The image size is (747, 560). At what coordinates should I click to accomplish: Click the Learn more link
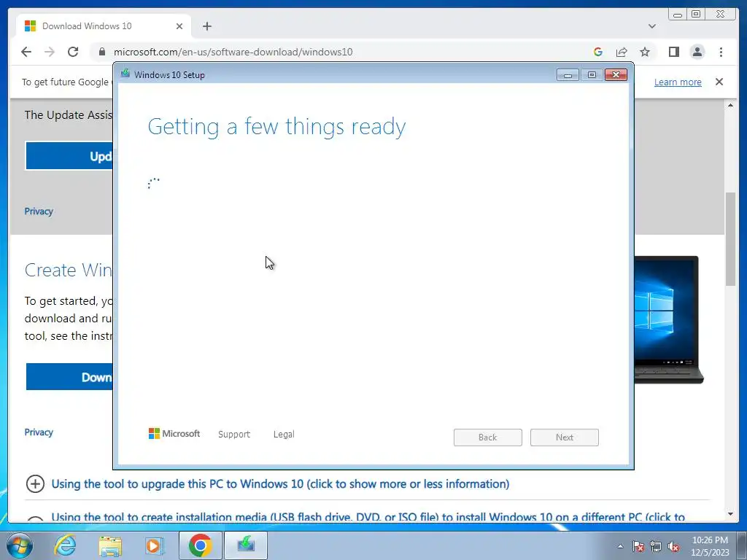point(678,82)
